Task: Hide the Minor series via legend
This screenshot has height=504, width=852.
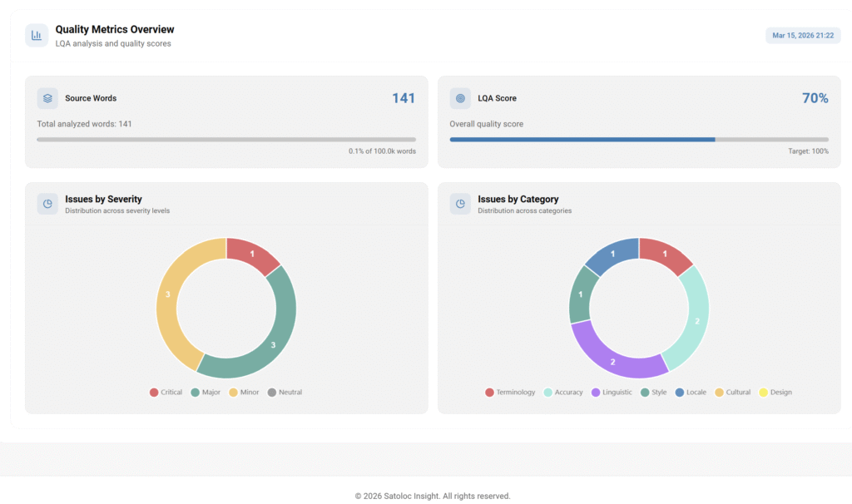Action: (245, 393)
